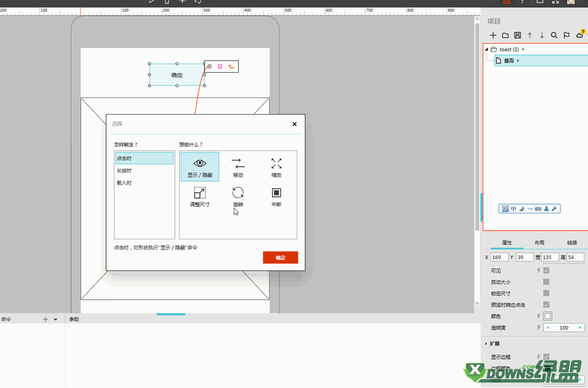Viewport: 588px width, 388px height.
Task: Choose the 显示 / 隐藏 eye action
Action: click(200, 167)
